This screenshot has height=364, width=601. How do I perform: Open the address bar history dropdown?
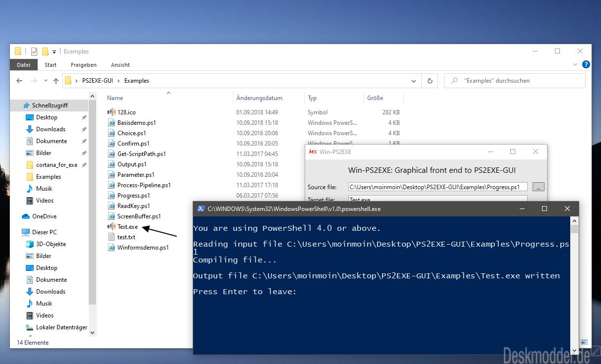pyautogui.click(x=414, y=81)
